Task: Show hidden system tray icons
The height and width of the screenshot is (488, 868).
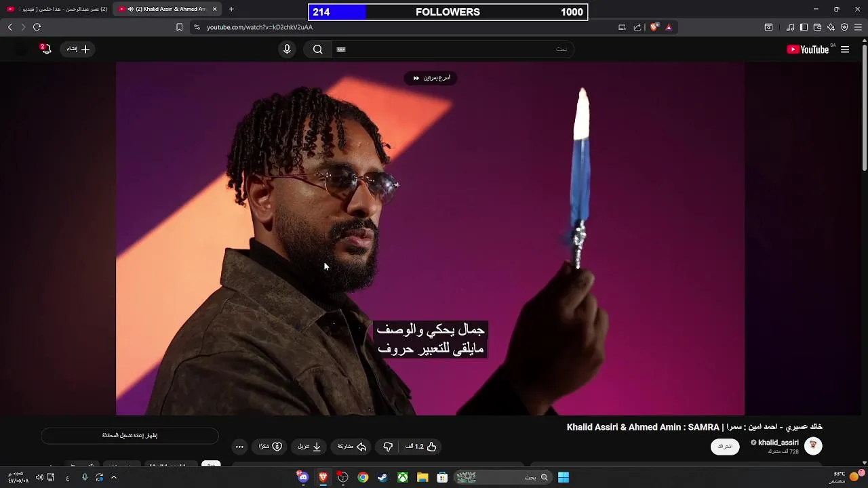Action: pyautogui.click(x=113, y=477)
